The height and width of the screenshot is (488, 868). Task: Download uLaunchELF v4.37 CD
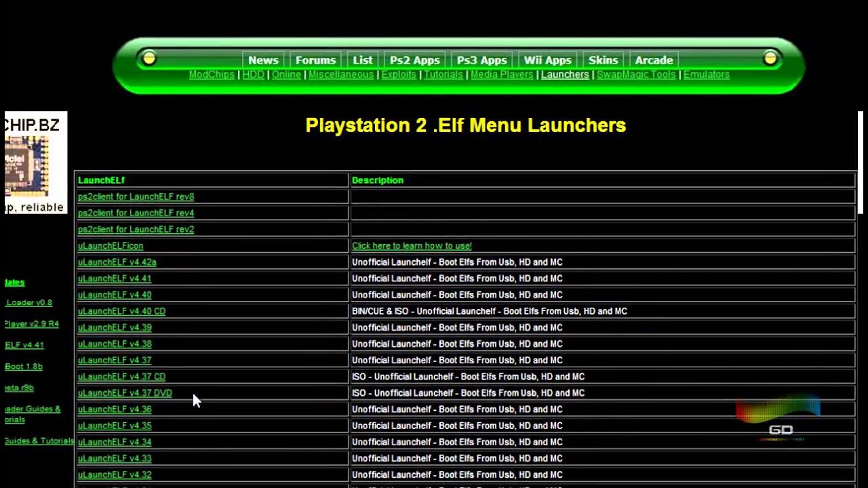(121, 377)
